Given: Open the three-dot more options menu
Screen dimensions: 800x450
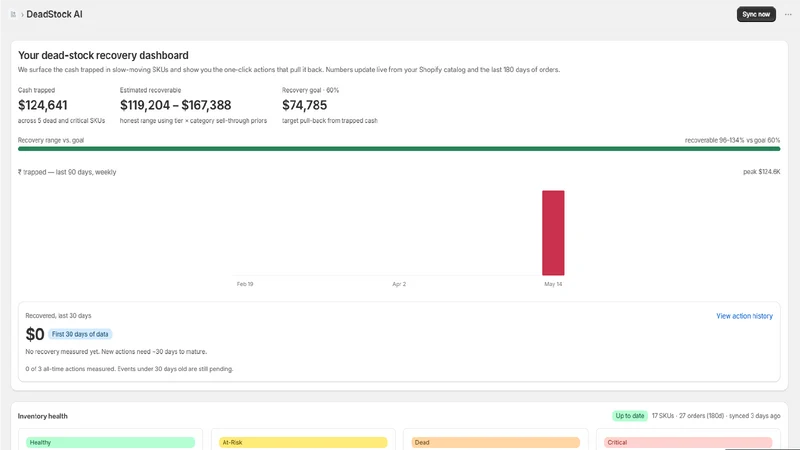Looking at the screenshot, I should pyautogui.click(x=788, y=14).
